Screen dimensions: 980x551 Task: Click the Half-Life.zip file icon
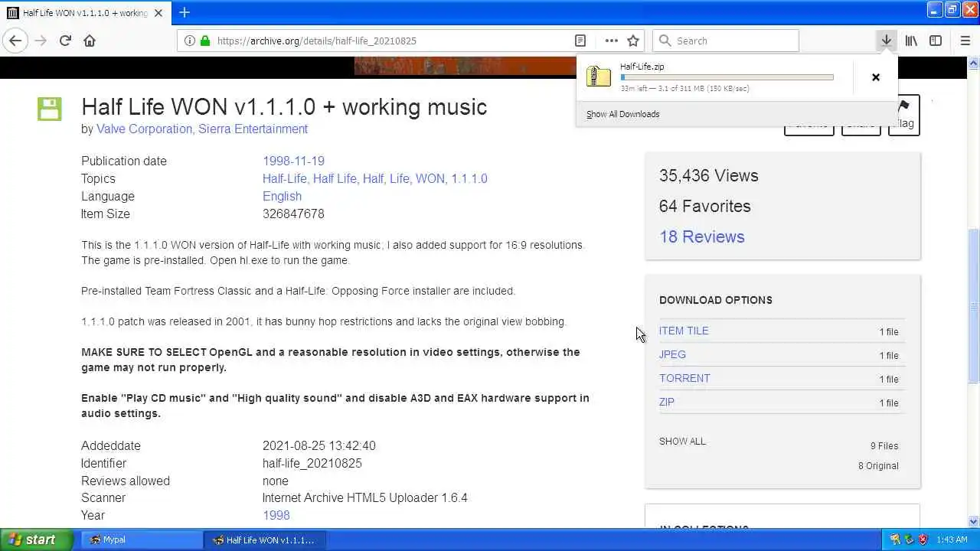599,76
